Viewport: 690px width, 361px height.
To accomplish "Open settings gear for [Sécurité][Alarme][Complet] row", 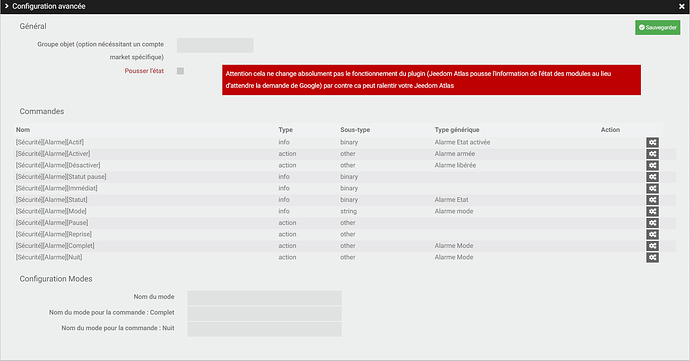I will [x=652, y=246].
